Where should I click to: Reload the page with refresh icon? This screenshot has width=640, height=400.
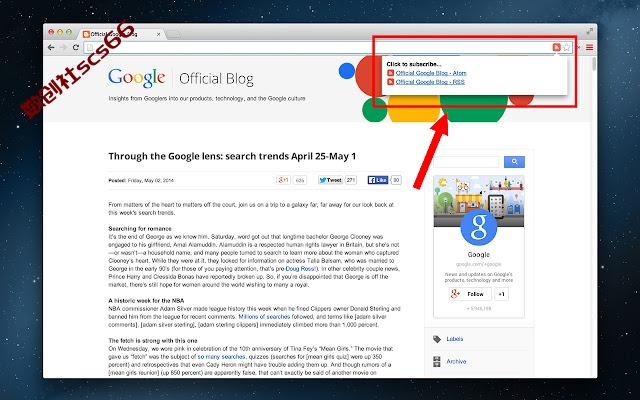click(x=76, y=47)
